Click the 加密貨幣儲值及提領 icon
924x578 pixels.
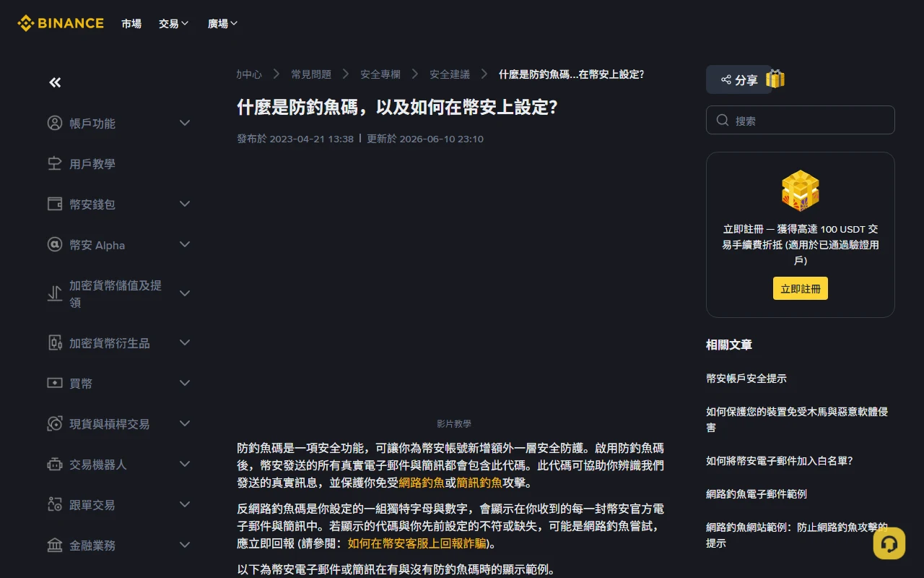tap(55, 293)
